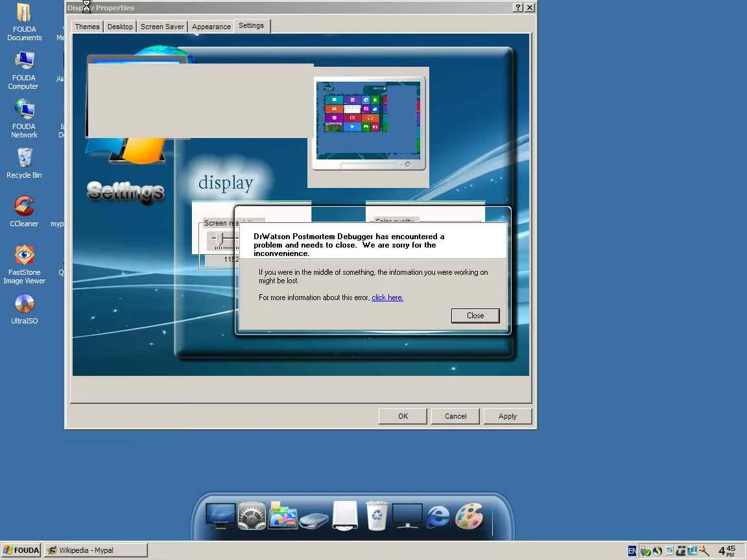Open the FOUDA start button

(21, 550)
